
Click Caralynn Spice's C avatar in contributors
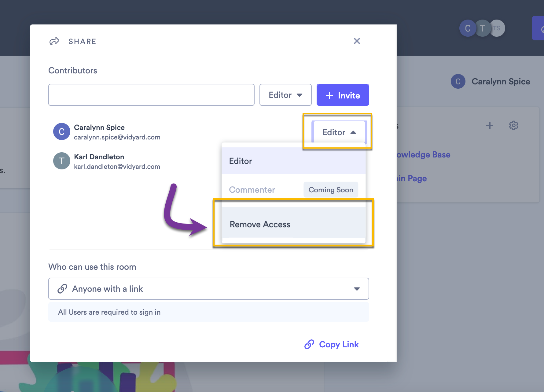point(62,131)
